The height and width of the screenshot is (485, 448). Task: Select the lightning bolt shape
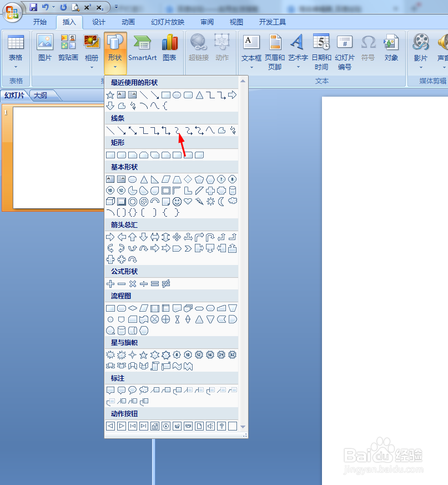199,202
